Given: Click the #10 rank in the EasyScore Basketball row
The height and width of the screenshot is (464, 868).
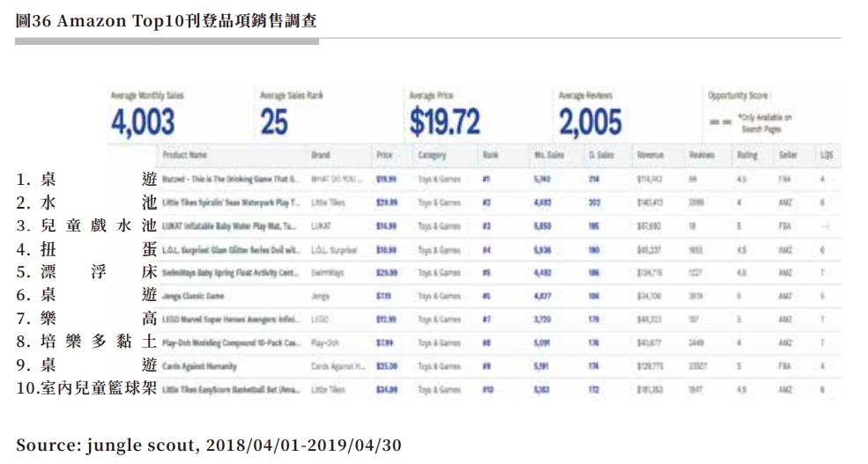Looking at the screenshot, I should [487, 389].
